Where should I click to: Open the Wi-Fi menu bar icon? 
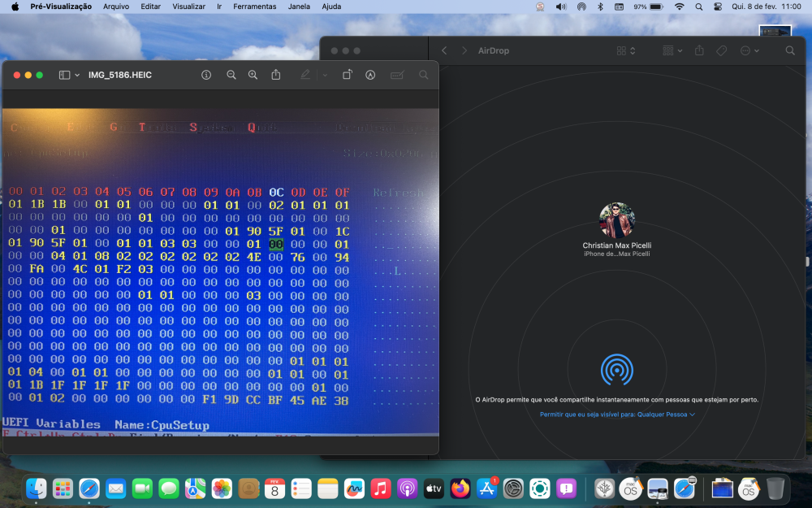pos(680,7)
